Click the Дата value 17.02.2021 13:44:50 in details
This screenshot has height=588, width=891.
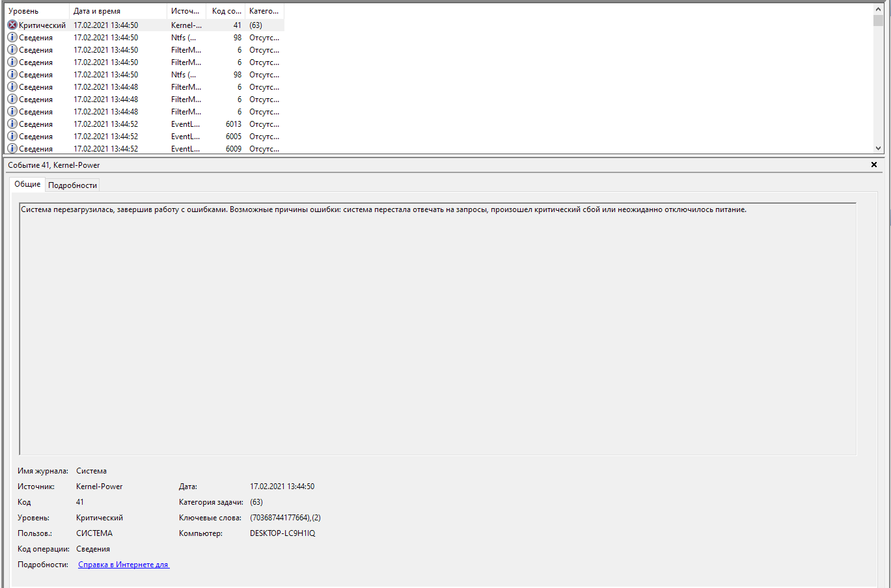[x=282, y=487]
